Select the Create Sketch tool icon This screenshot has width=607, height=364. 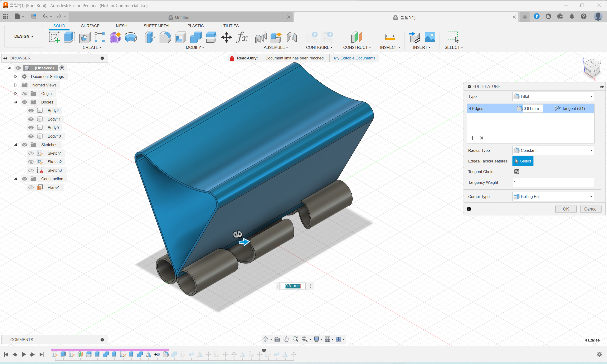tap(54, 37)
